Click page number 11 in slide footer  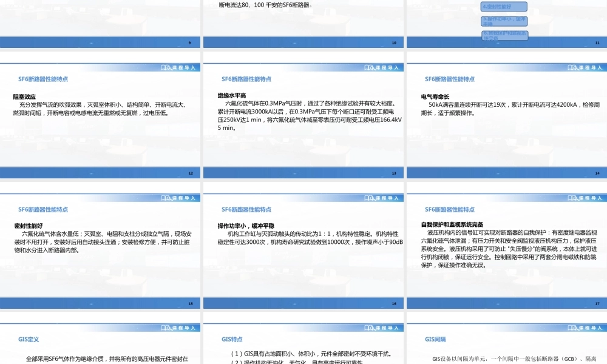click(x=597, y=42)
